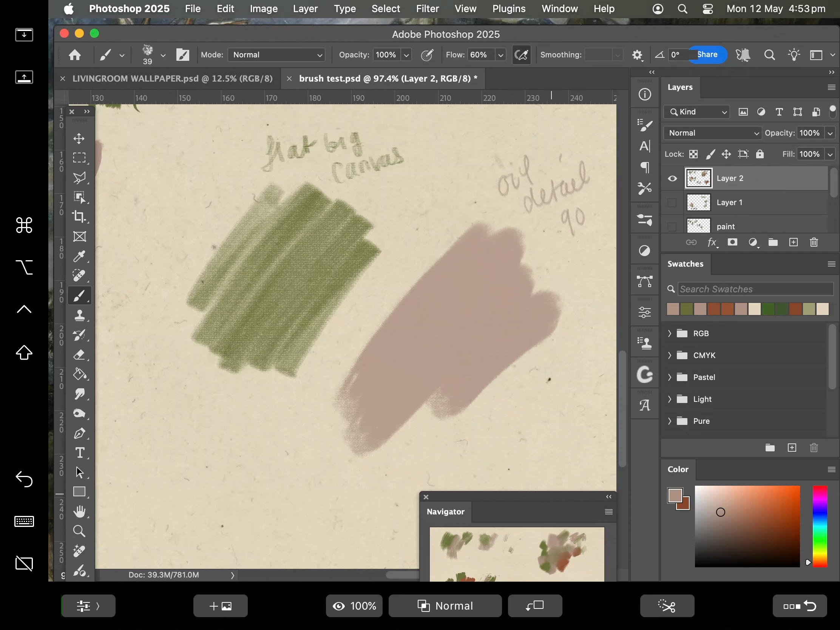Click the bottom Normal mode button
The height and width of the screenshot is (630, 840).
pyautogui.click(x=445, y=606)
